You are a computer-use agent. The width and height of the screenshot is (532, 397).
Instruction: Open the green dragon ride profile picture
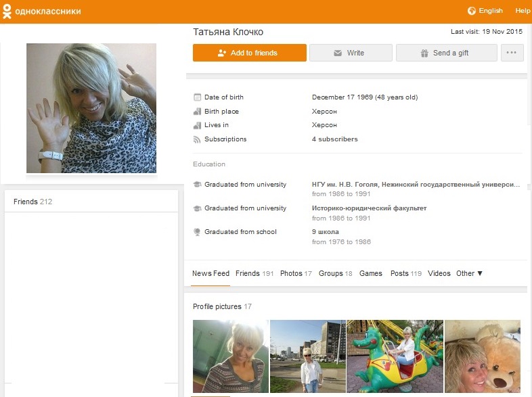[395, 356]
